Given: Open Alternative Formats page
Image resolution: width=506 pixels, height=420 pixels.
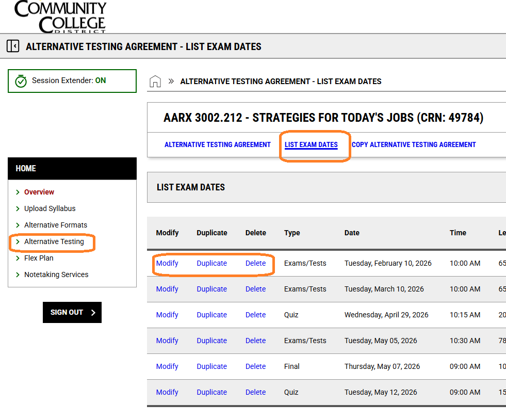Looking at the screenshot, I should pos(56,225).
